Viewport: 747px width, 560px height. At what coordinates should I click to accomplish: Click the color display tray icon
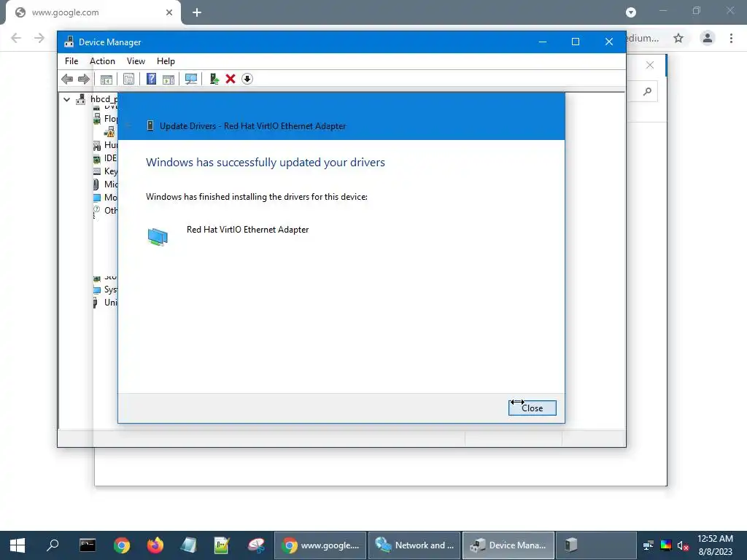click(666, 545)
